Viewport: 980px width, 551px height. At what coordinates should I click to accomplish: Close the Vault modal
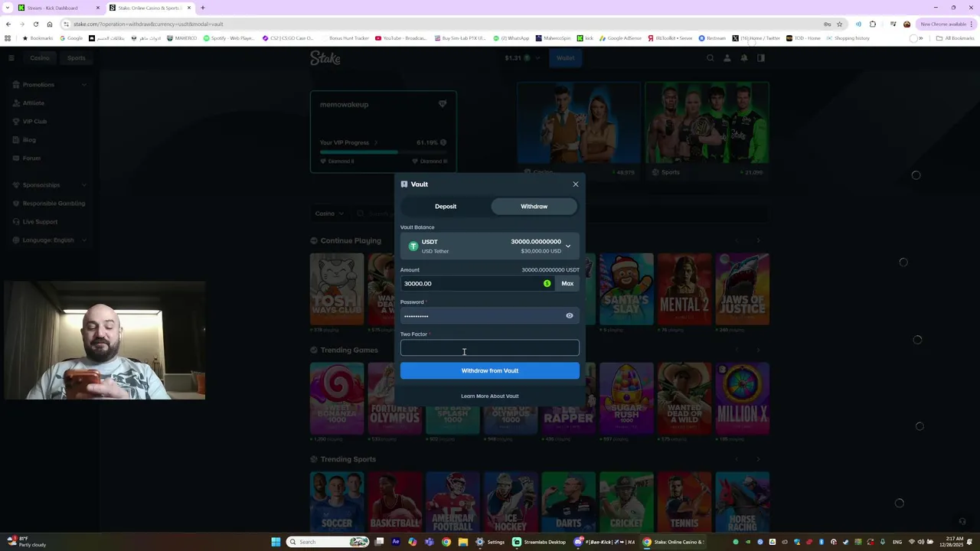(x=576, y=184)
